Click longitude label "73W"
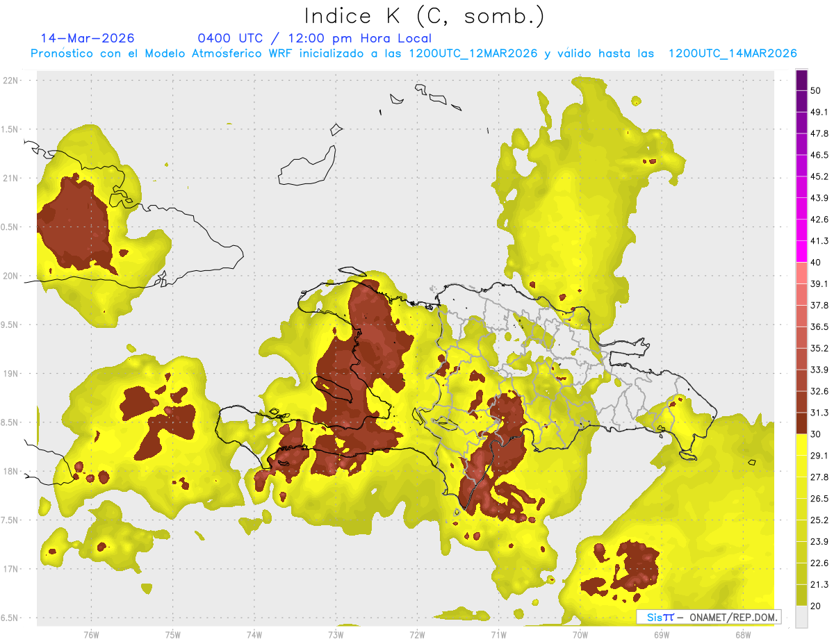 (x=336, y=634)
